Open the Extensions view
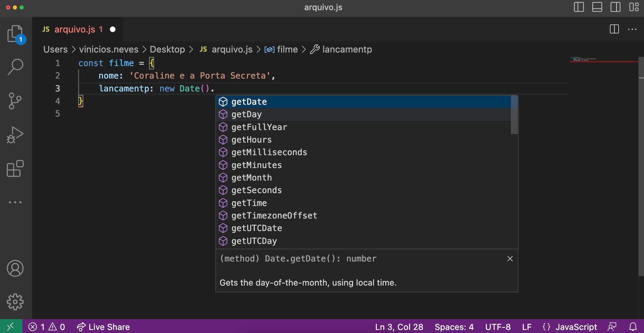This screenshot has height=333, width=644. tap(15, 168)
